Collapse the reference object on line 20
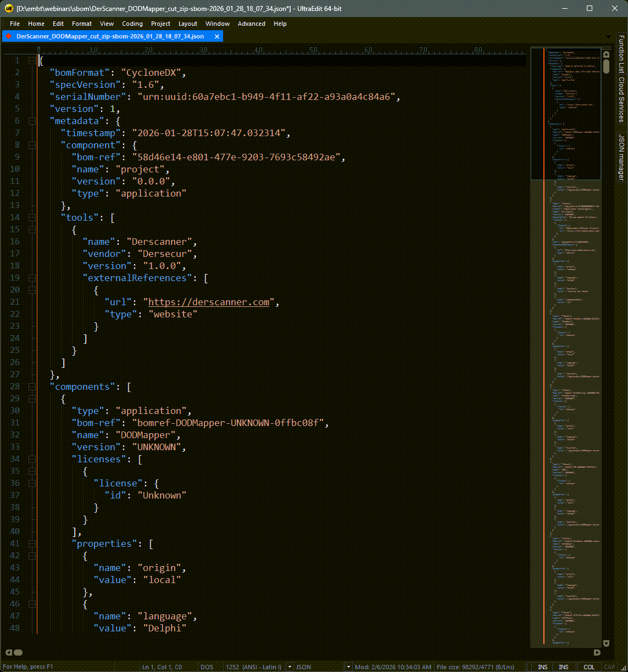628x672 pixels. (x=32, y=290)
